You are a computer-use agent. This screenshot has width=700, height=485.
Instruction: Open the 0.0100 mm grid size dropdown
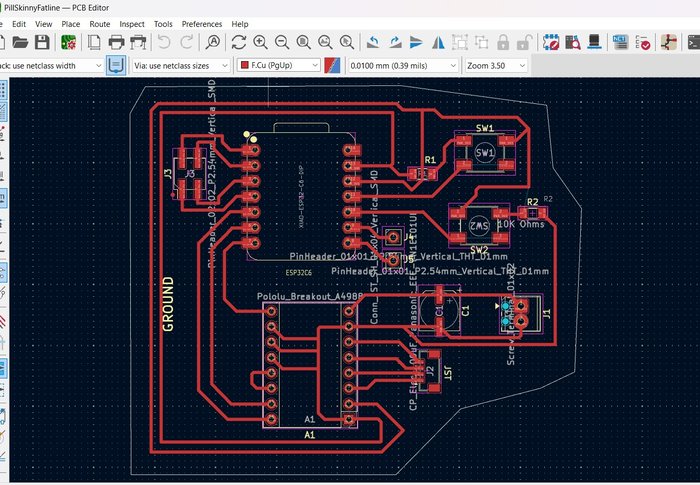click(x=403, y=66)
